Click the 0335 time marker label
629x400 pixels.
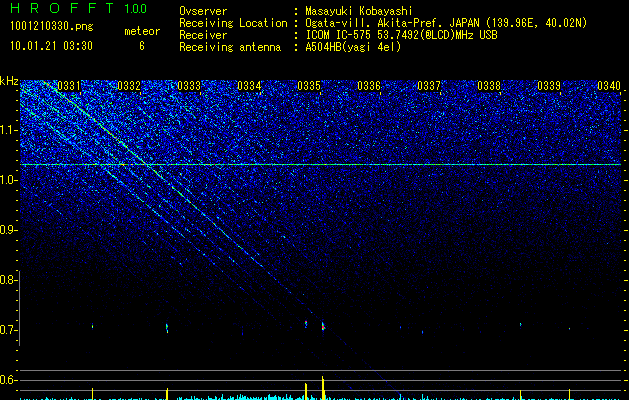(x=309, y=86)
